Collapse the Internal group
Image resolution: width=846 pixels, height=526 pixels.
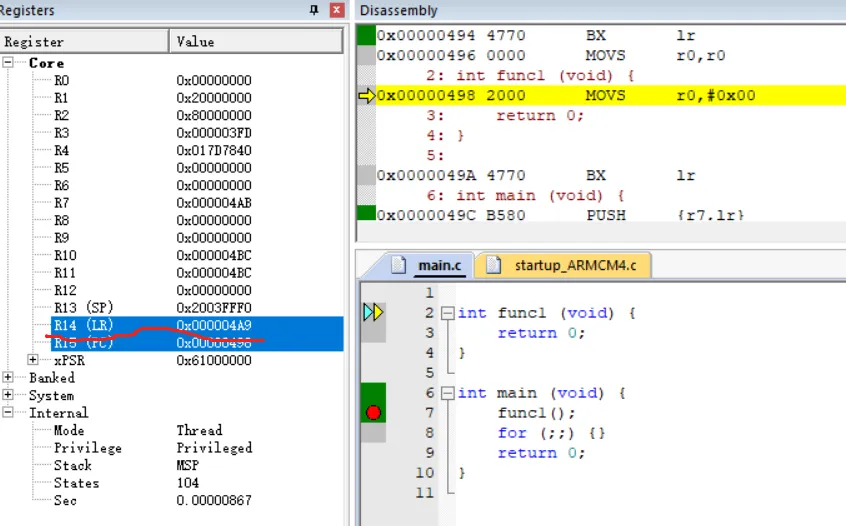9,413
